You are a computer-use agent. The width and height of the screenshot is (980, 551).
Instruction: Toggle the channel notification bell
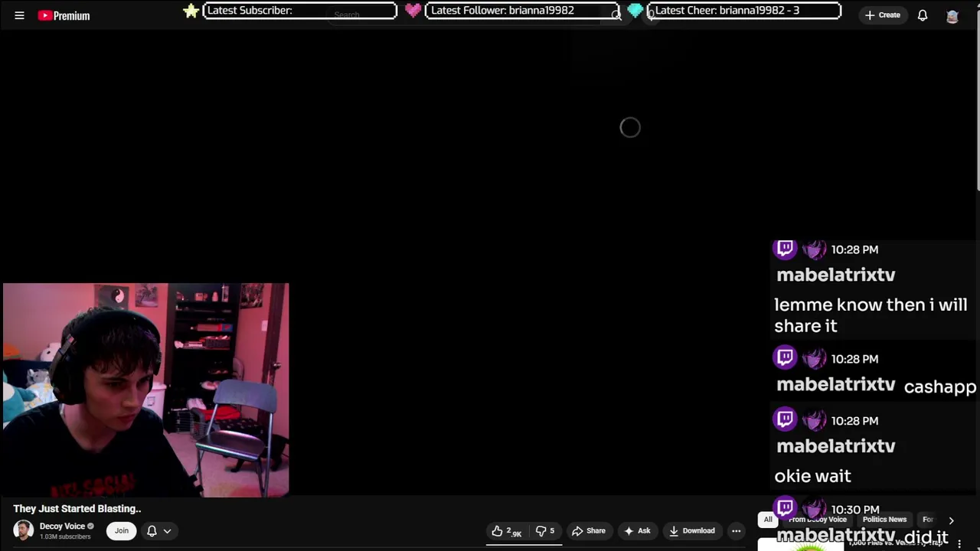point(152,530)
